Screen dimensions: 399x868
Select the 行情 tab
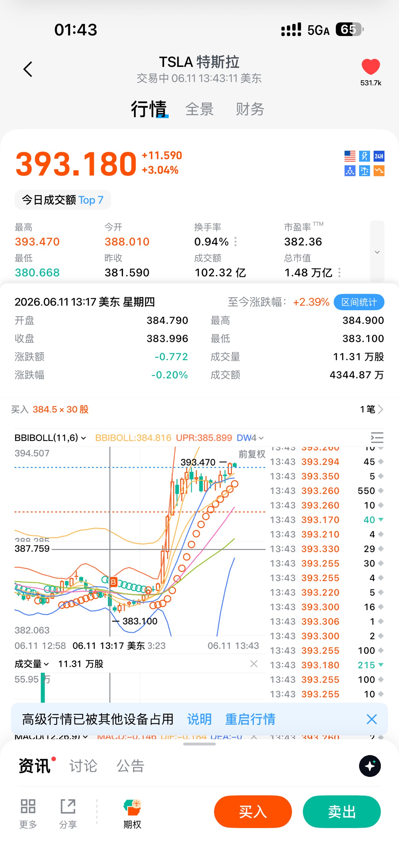tap(149, 109)
